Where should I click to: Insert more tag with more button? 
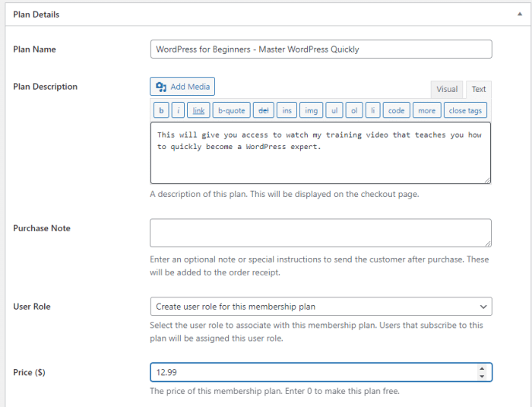(x=426, y=110)
